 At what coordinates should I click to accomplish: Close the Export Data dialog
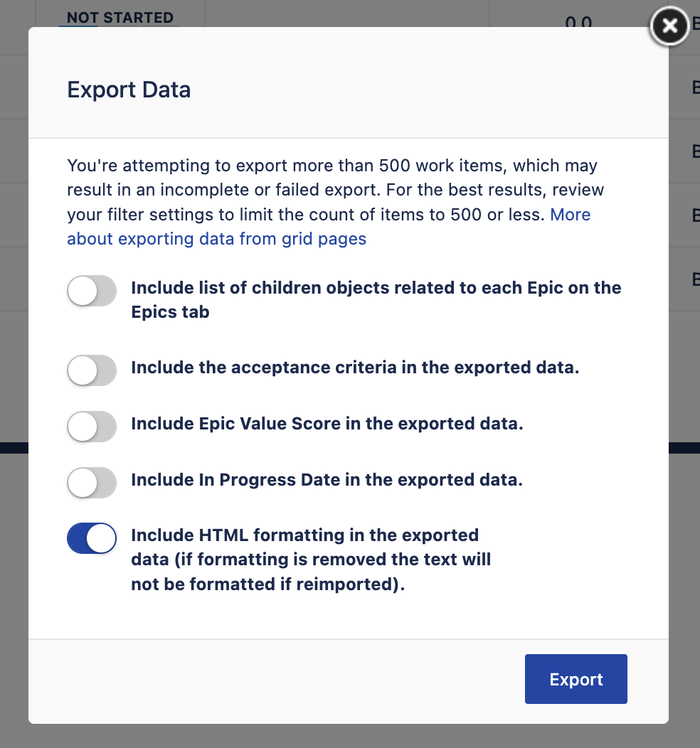tap(669, 26)
